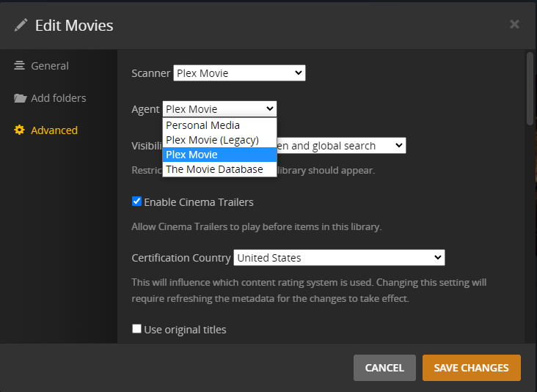Click Save Changes button
537x392 pixels.
(471, 368)
